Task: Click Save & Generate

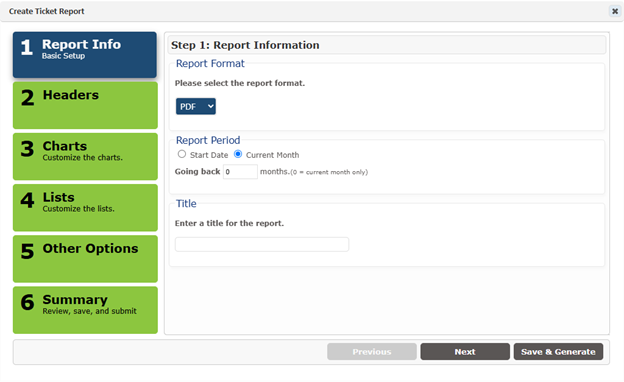Action: (558, 352)
